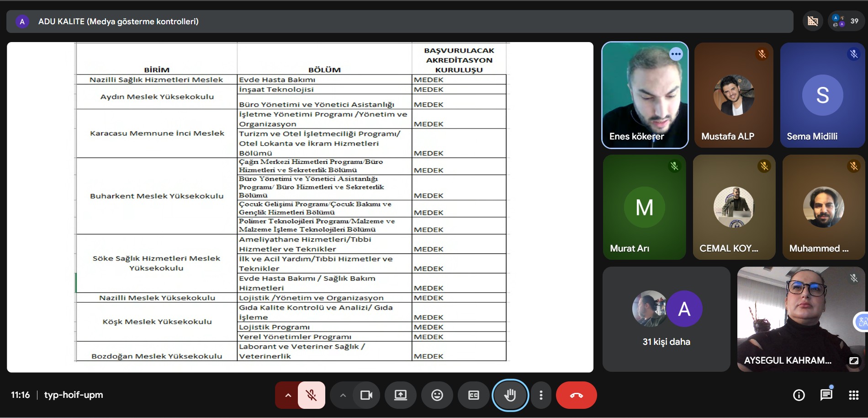The height and width of the screenshot is (418, 868).
Task: Turn on closed captions
Action: coord(474,395)
